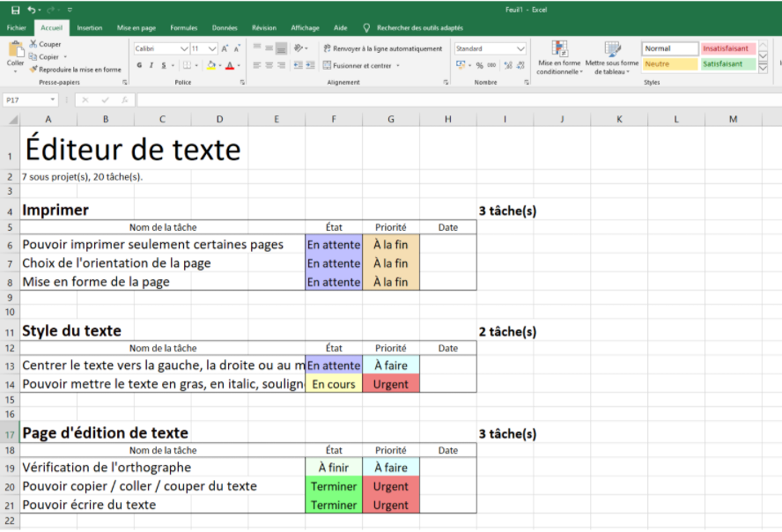Apply the Neutre cell style
The width and height of the screenshot is (782, 532).
coord(670,63)
